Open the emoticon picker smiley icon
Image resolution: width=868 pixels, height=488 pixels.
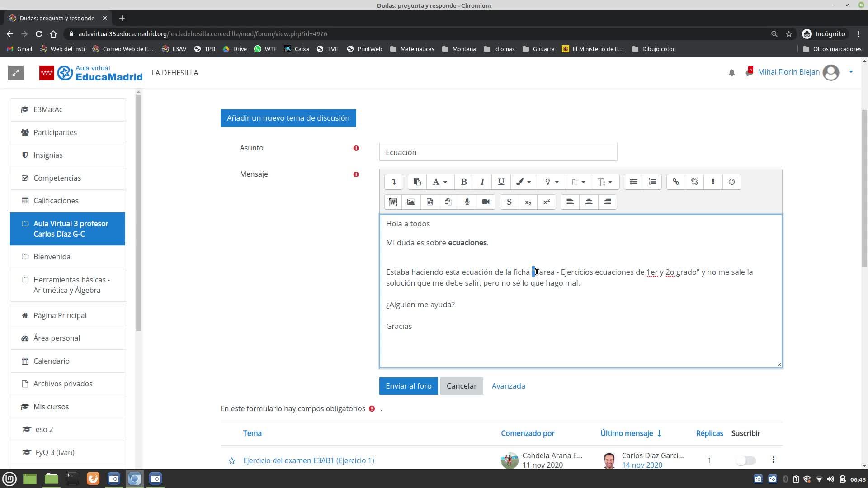pos(731,182)
